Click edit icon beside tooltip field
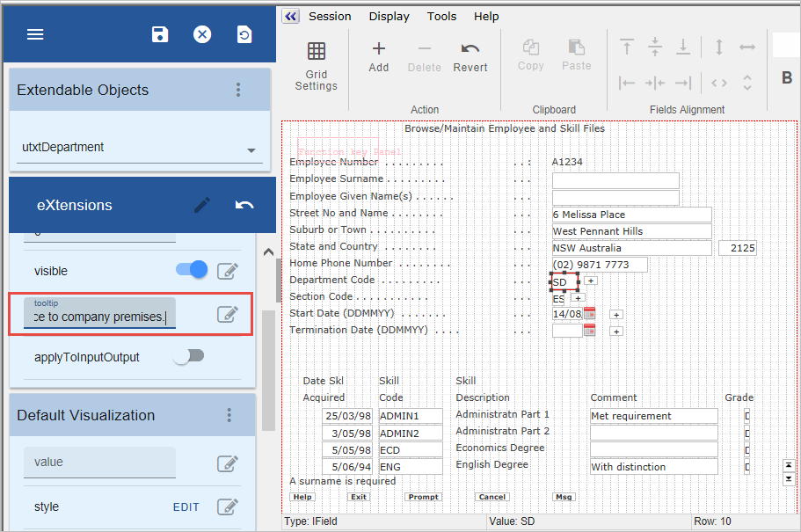 click(228, 314)
